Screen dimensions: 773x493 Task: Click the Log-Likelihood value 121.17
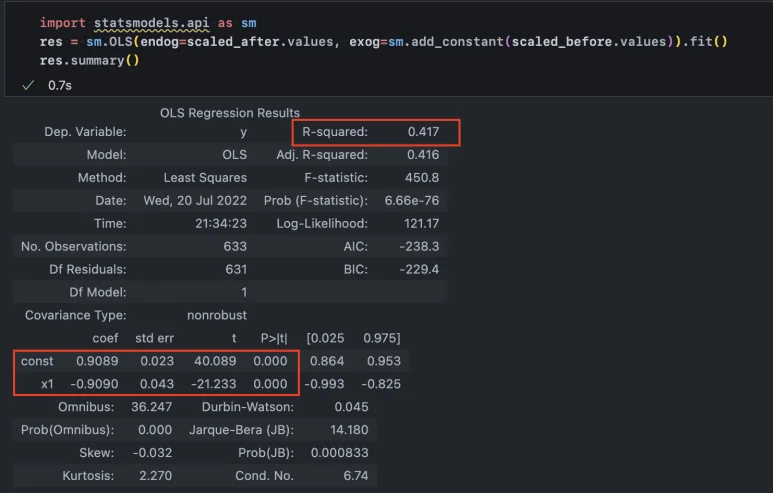coord(420,223)
